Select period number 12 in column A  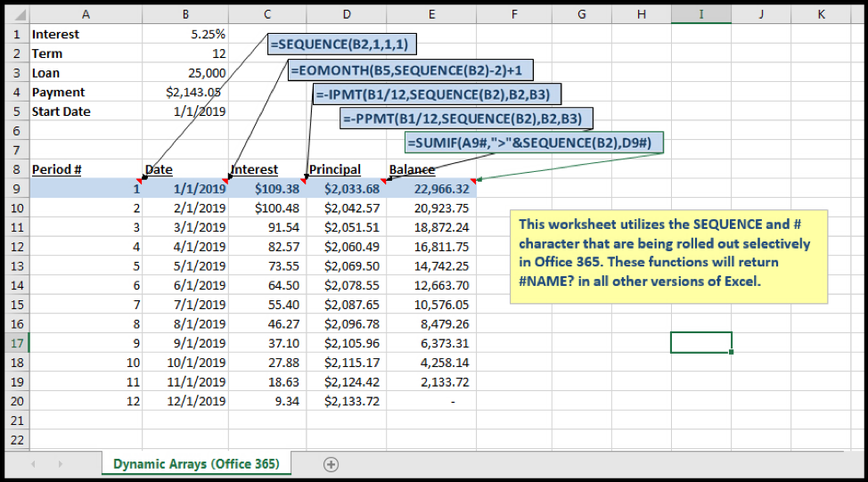point(86,401)
